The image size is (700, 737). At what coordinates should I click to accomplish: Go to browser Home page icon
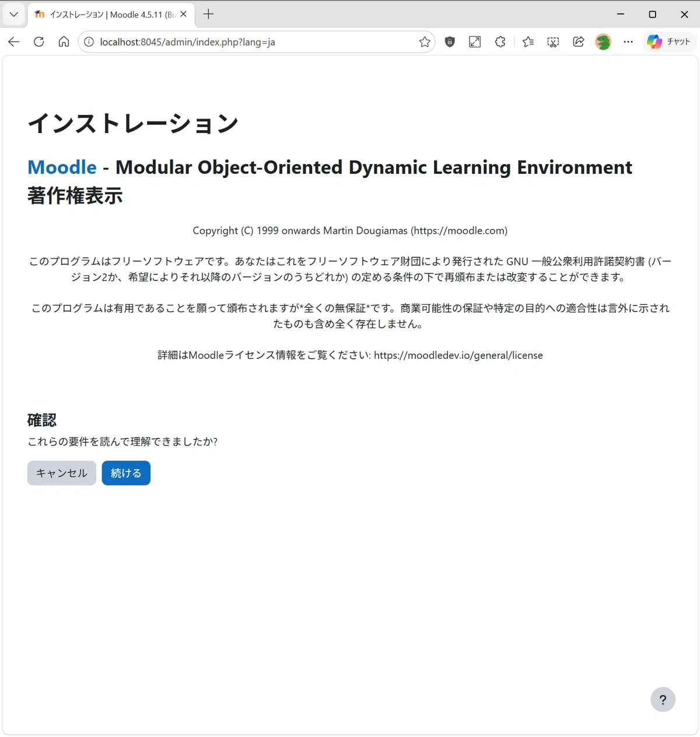click(x=64, y=41)
